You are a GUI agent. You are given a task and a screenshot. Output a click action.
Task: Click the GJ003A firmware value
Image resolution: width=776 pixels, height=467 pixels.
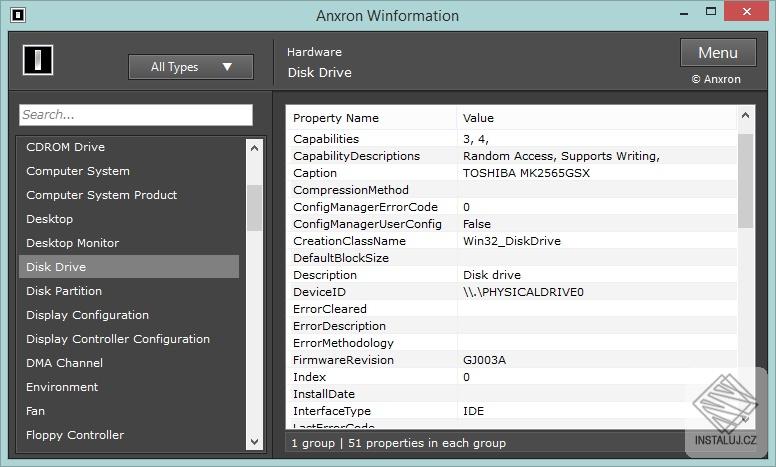484,360
